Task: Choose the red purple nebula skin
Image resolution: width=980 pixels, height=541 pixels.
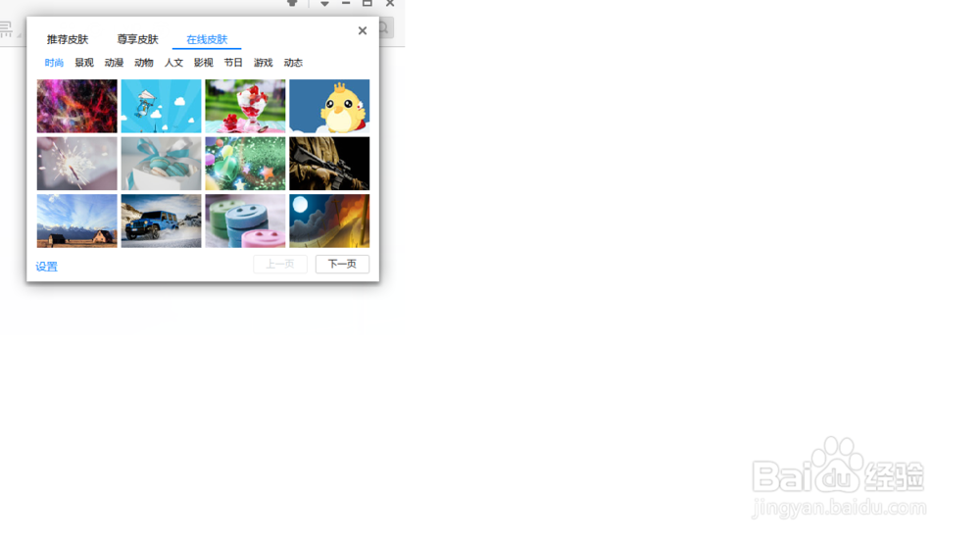Action: [x=76, y=106]
